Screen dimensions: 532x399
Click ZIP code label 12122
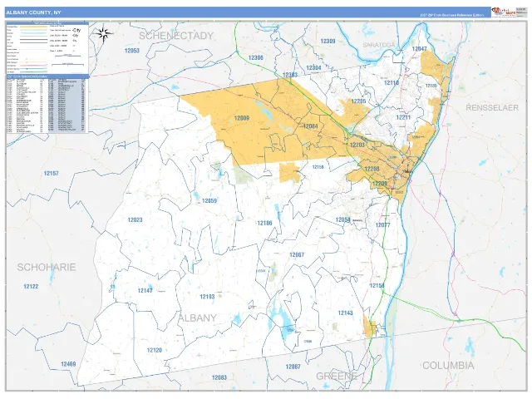click(x=31, y=286)
